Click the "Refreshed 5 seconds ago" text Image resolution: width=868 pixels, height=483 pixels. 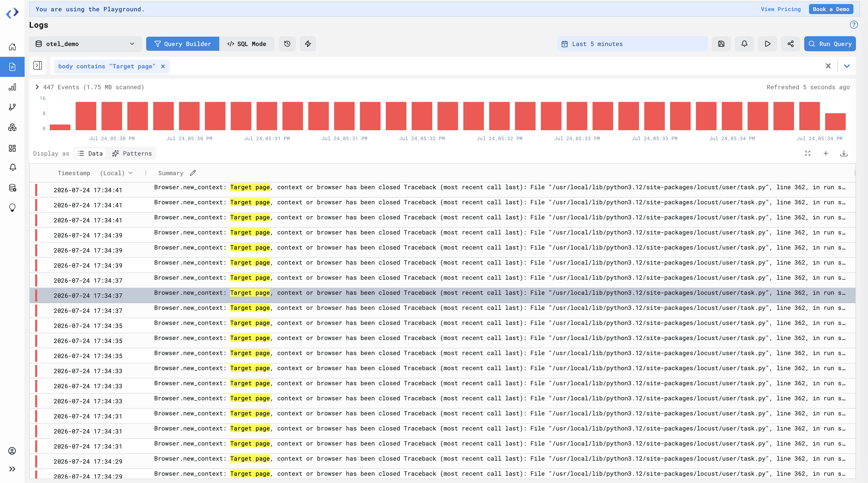(808, 87)
